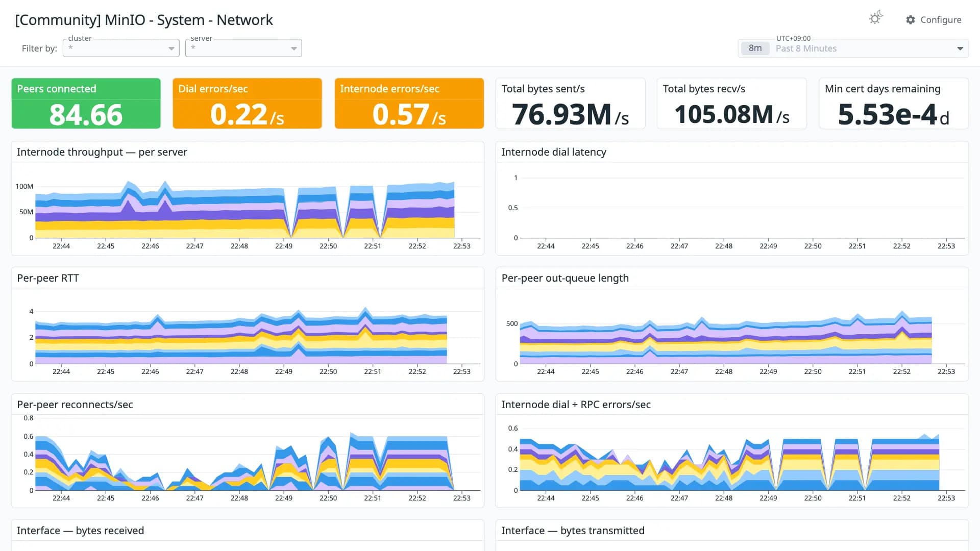Click the Internode errors/sec 0.57 tile

coord(409,104)
